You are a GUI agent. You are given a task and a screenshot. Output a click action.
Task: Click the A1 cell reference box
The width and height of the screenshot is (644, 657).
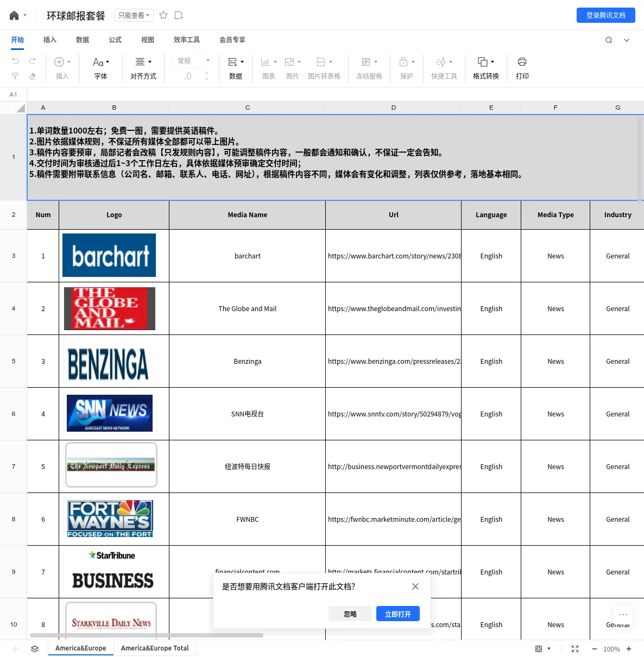14,94
